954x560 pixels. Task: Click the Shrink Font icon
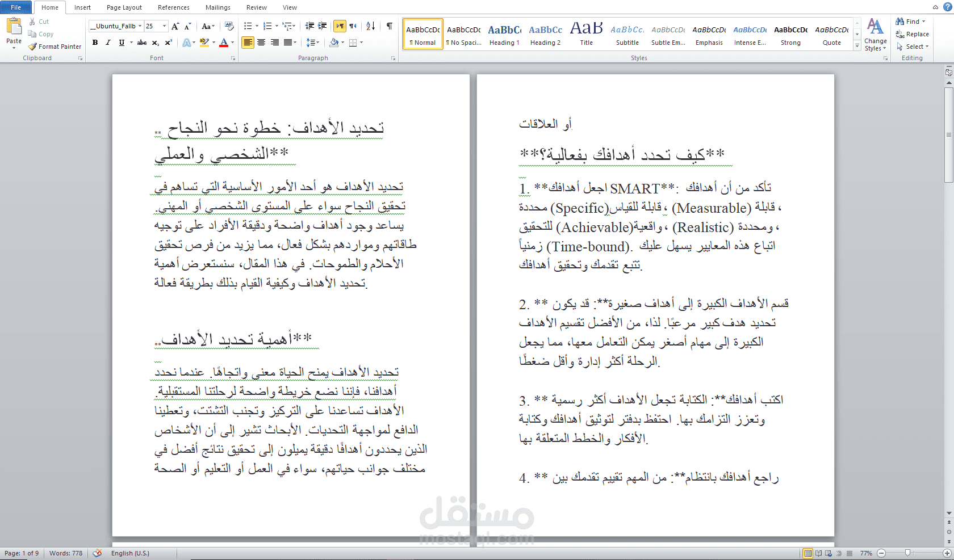point(188,26)
